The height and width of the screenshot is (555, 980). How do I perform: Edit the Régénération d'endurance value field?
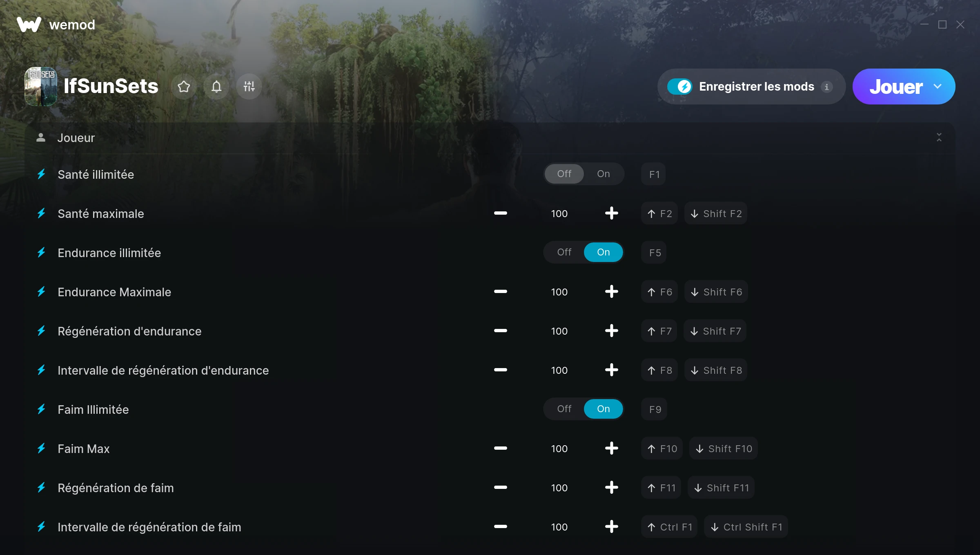[559, 331]
